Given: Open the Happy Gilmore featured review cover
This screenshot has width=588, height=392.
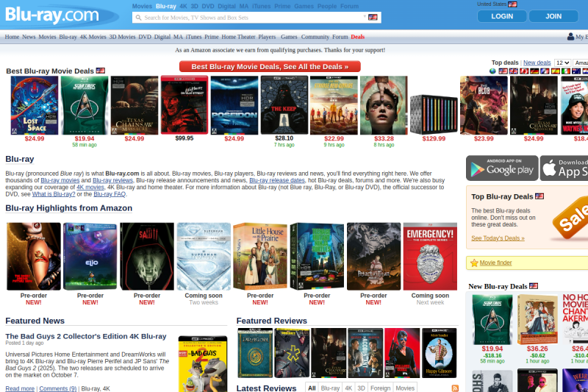Looking at the screenshot, I should [439, 353].
